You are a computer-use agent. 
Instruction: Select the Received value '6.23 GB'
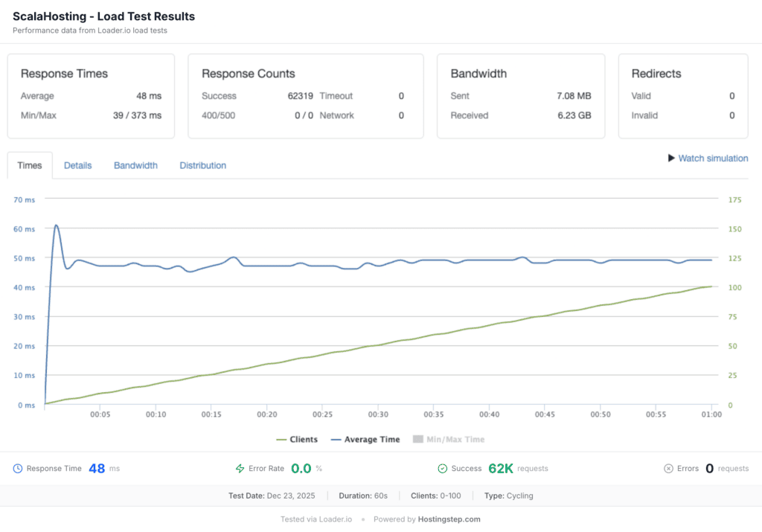[574, 115]
